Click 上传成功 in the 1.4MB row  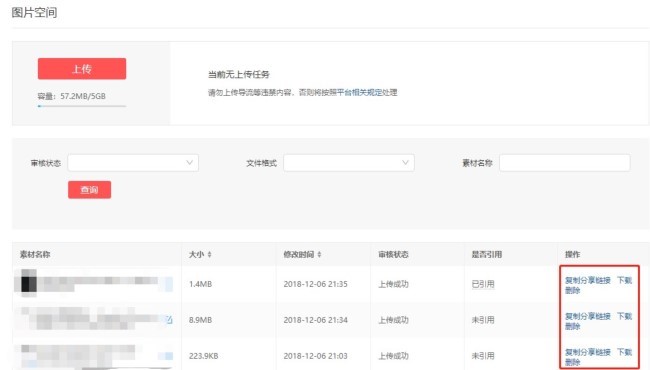coord(393,284)
